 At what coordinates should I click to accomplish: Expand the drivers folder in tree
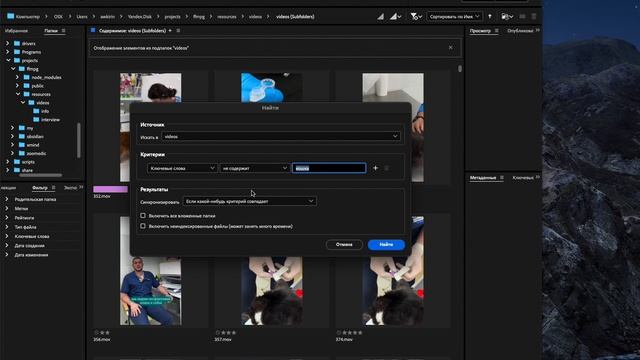coord(7,43)
